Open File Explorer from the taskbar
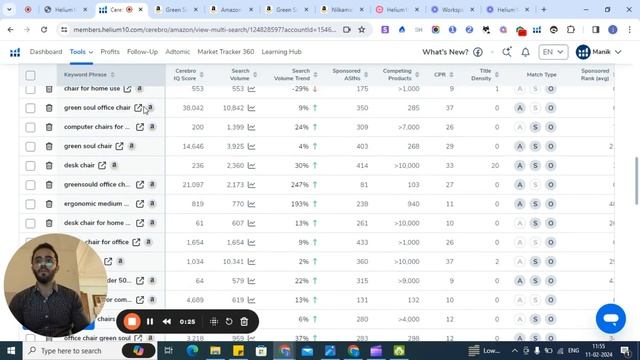 pos(216,351)
